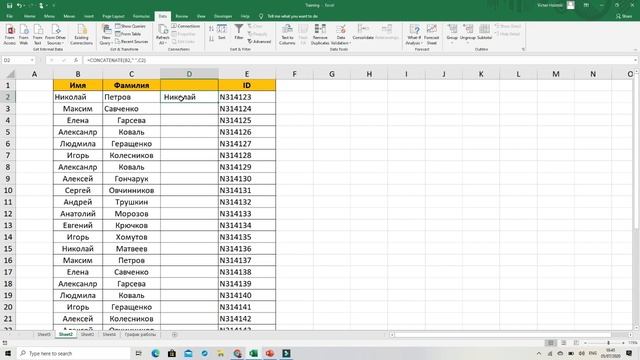Click Remove Duplicates icon
Screen dimensions: 640x360
(x=320, y=34)
